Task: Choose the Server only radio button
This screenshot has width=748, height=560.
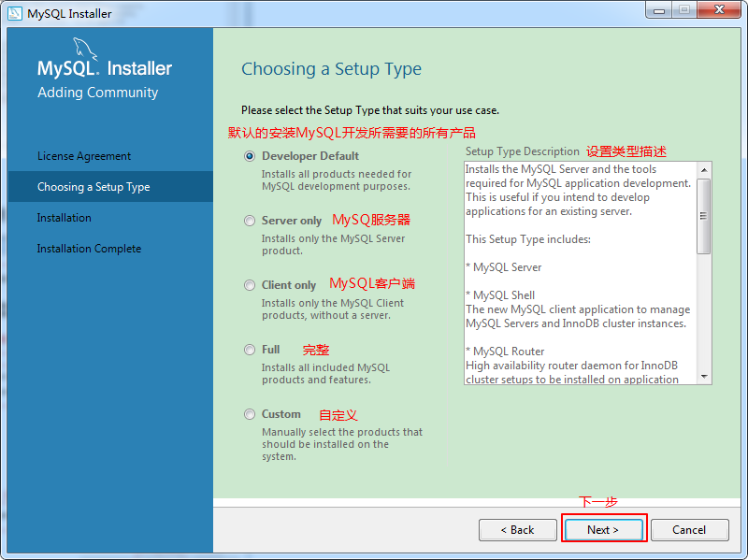Action: click(250, 221)
